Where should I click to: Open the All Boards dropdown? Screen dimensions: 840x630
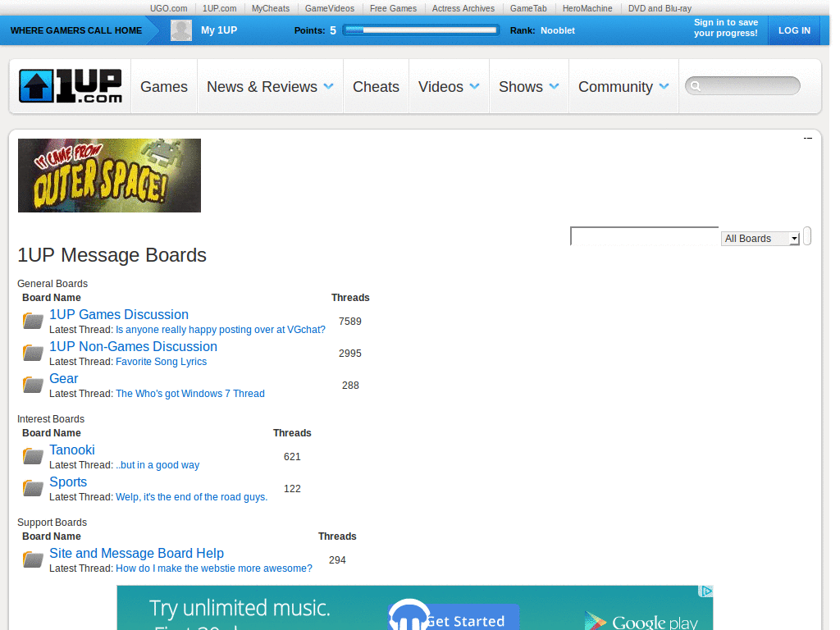point(760,239)
